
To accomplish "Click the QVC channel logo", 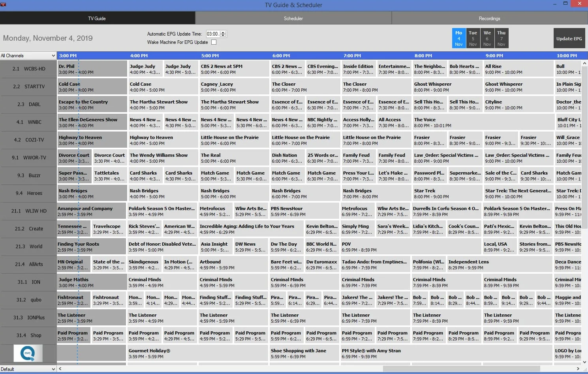I will coord(28,353).
